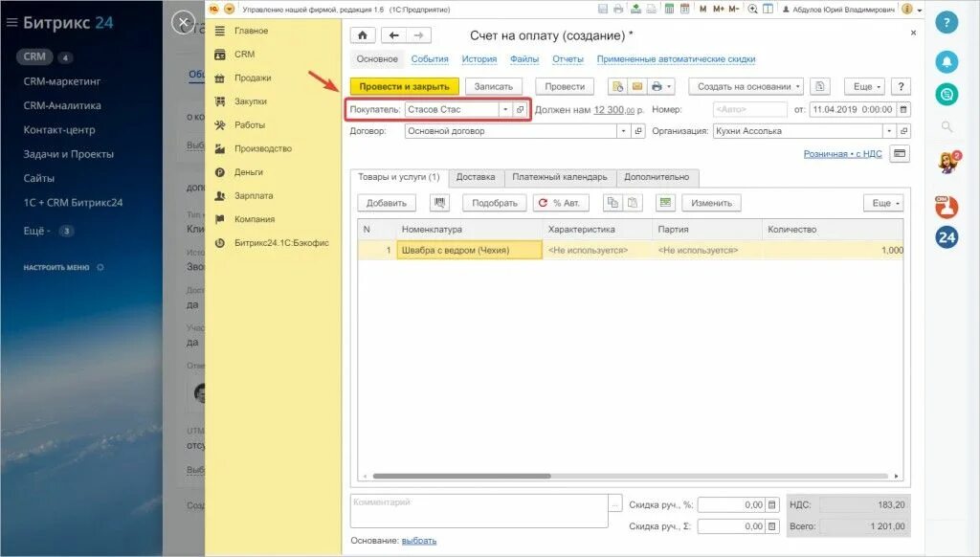Click the green chat icon in Bitrix sidebar

click(x=947, y=95)
